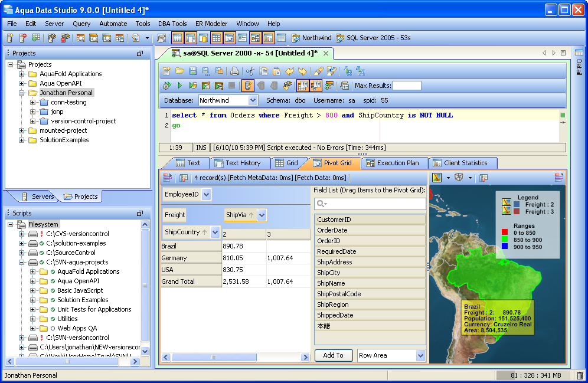Viewport: 588px width, 383px height.
Task: Click the Northwind connection shortcut in toolbar
Action: click(x=312, y=38)
